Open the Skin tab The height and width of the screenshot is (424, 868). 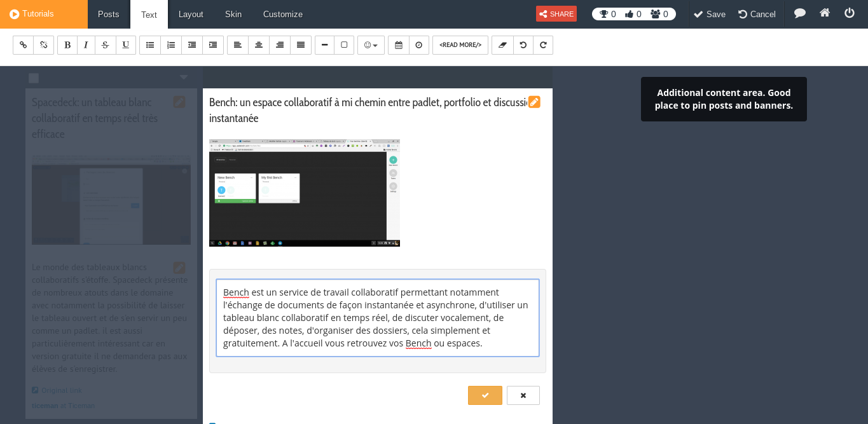click(233, 14)
